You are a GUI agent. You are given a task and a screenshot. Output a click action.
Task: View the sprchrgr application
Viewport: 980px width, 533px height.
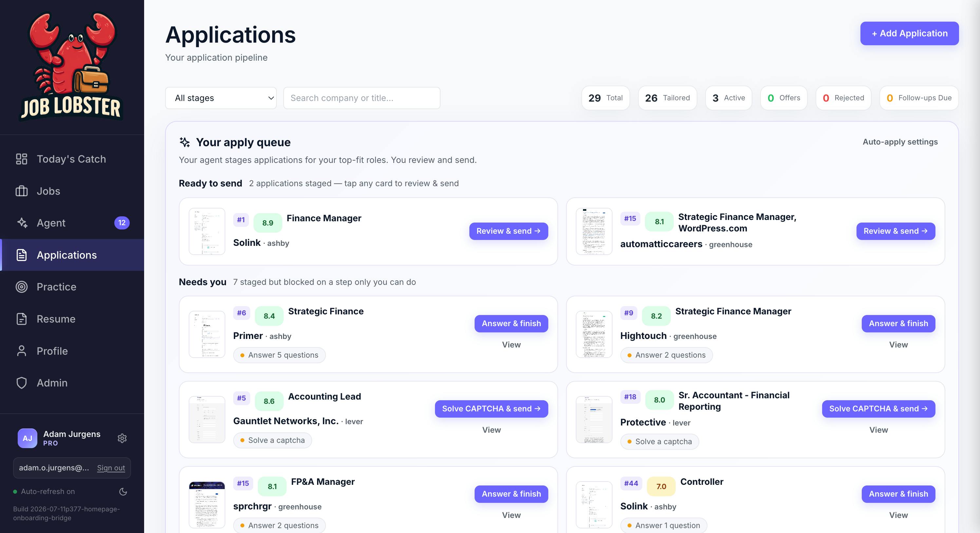tap(511, 515)
